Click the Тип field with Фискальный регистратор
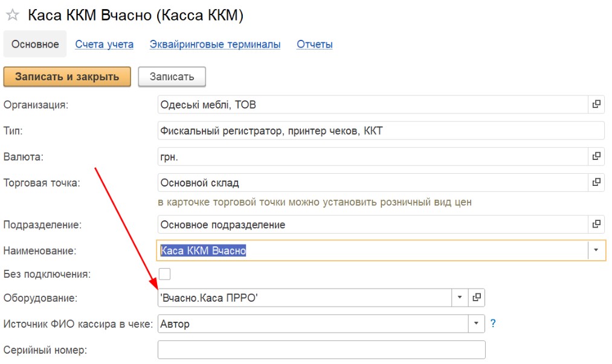The width and height of the screenshot is (612, 364). [381, 130]
